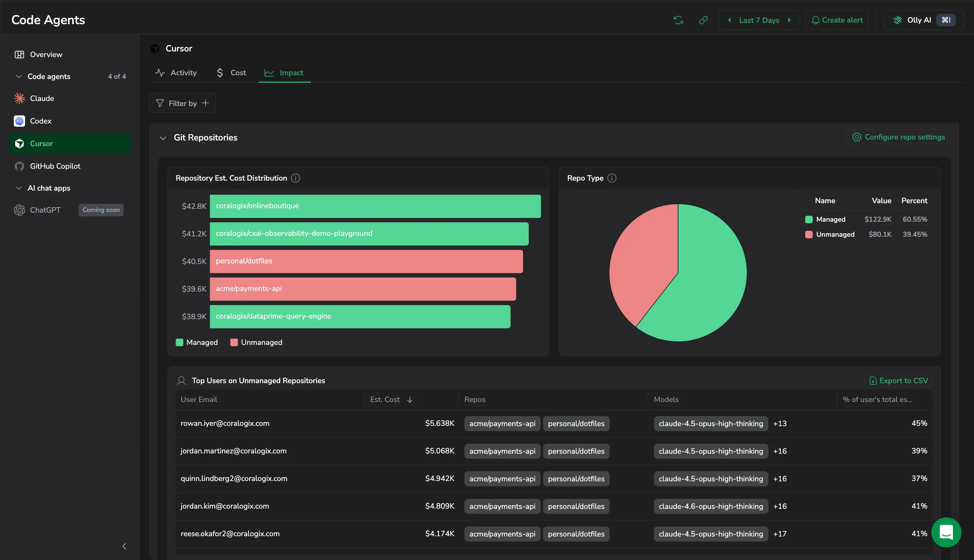Viewport: 974px width, 560px height.
Task: Collapse the Code agents section
Action: coord(19,77)
